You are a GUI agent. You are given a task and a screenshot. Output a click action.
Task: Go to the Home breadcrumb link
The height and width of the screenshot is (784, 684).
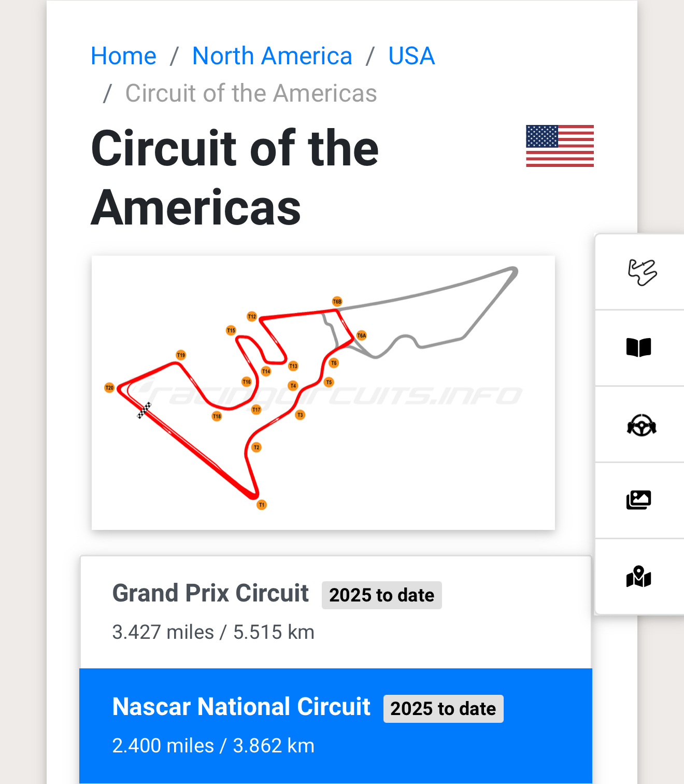click(123, 56)
